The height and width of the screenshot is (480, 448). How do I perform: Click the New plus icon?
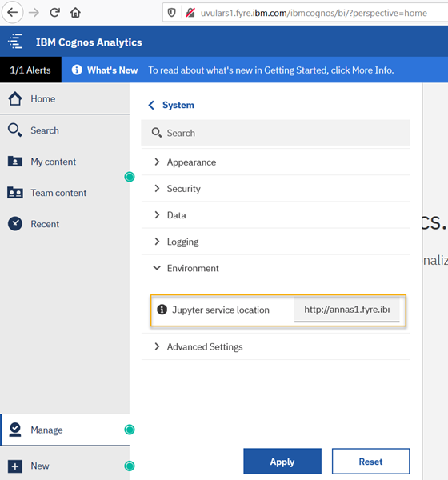point(15,466)
